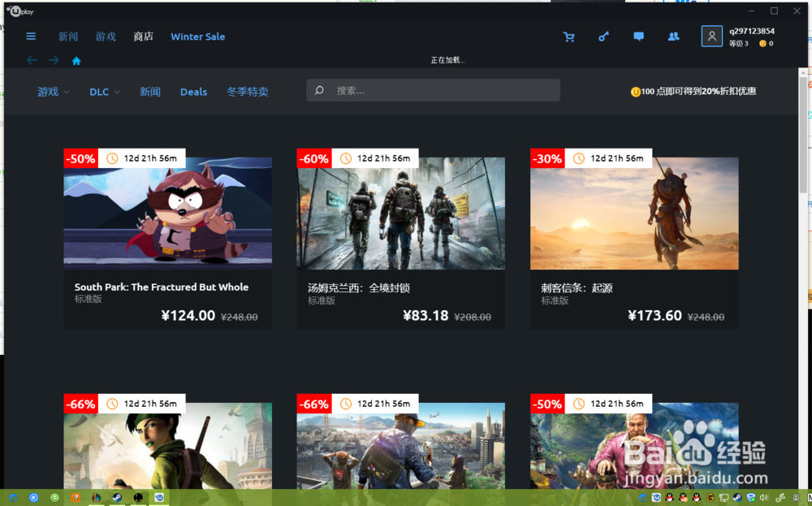Open the chat messages panel
The width and height of the screenshot is (812, 506).
tap(637, 37)
